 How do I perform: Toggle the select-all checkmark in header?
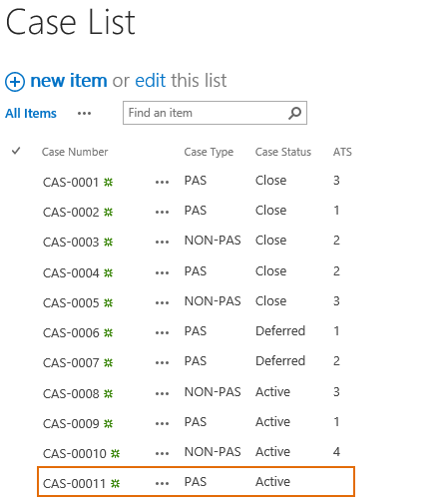(x=16, y=151)
